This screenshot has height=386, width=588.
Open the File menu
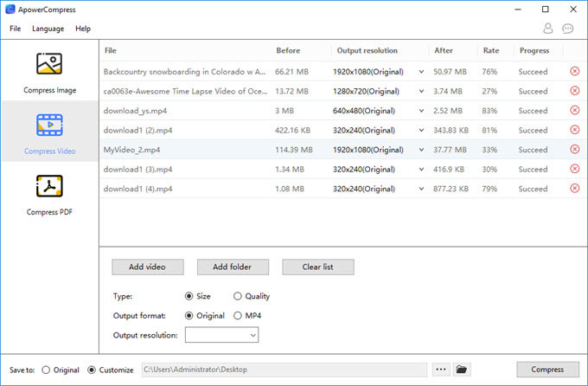[16, 29]
